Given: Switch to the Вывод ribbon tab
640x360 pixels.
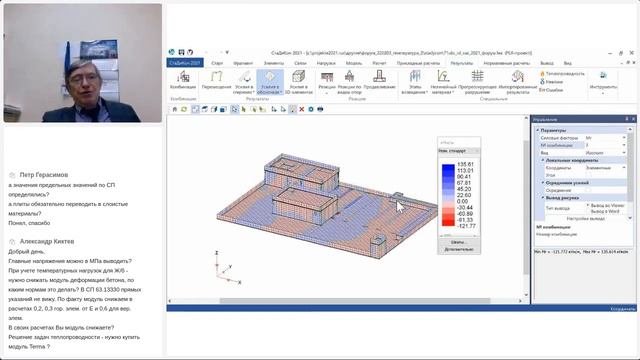Looking at the screenshot, I should (x=547, y=63).
